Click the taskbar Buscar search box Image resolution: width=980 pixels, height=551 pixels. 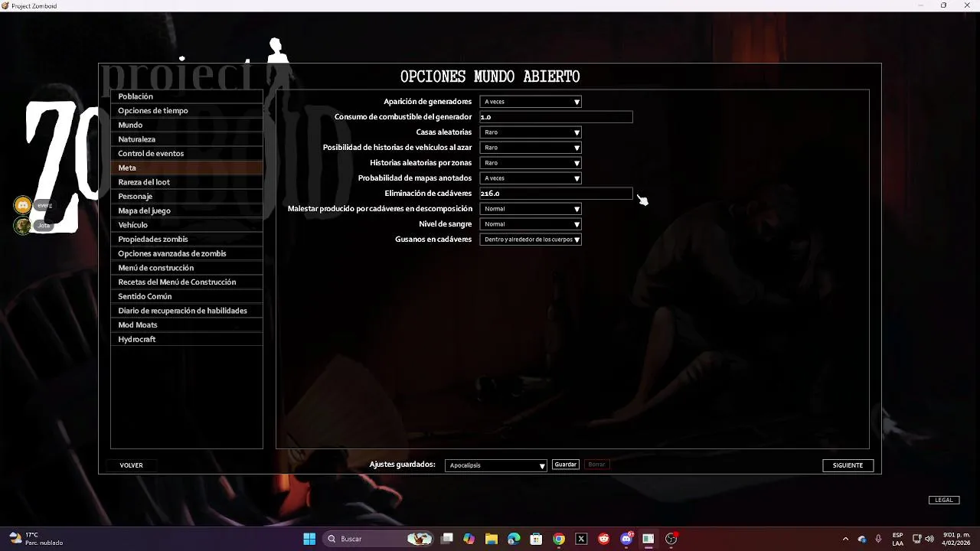(378, 539)
